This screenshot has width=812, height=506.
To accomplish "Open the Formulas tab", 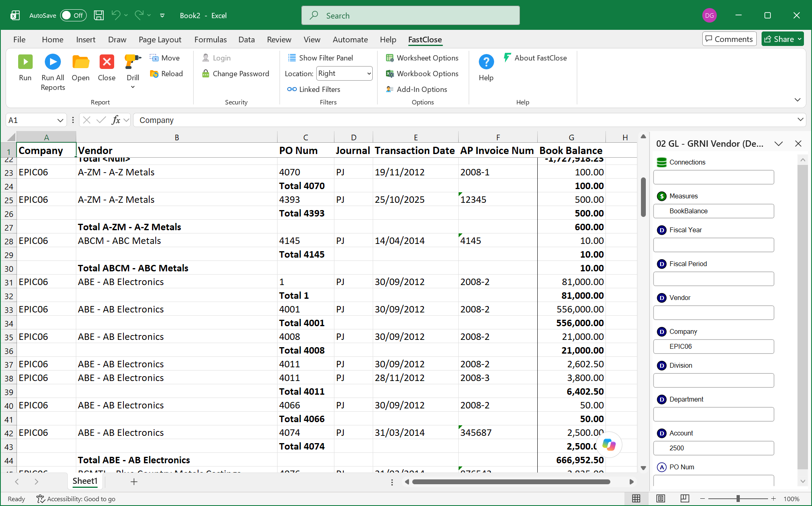I will [x=210, y=40].
